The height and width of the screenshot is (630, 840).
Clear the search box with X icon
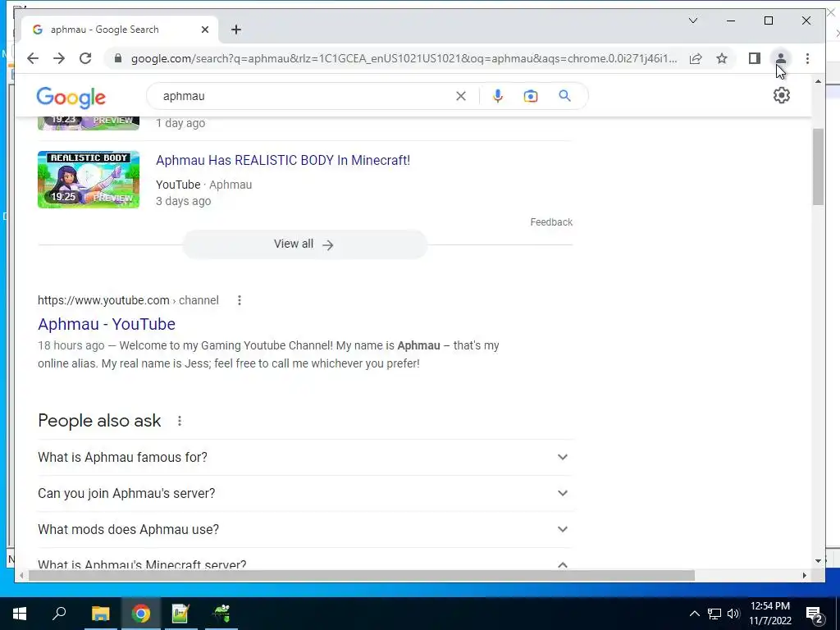pyautogui.click(x=461, y=96)
